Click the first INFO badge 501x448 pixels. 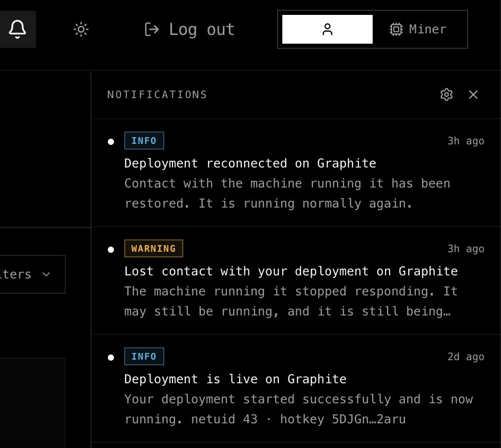coord(144,141)
